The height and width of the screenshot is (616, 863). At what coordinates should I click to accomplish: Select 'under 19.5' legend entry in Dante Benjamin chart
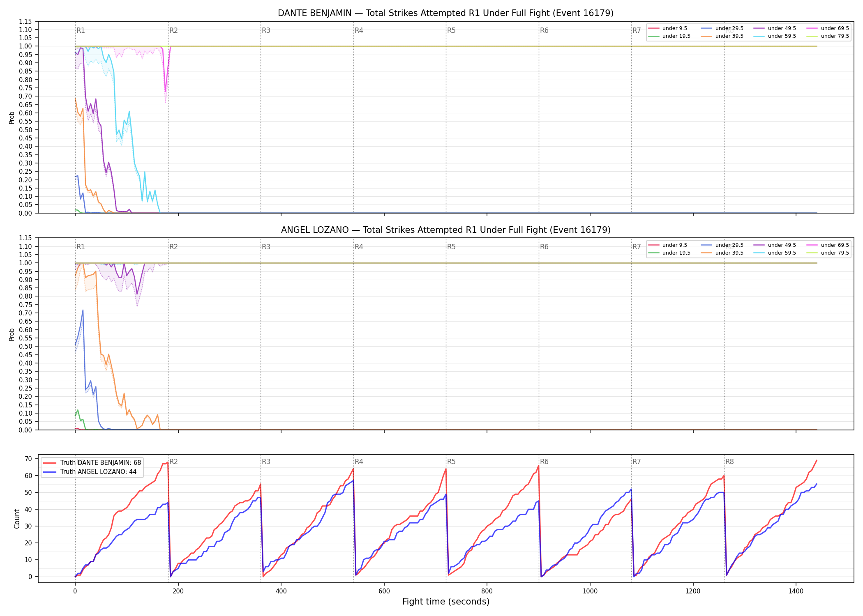coord(669,36)
